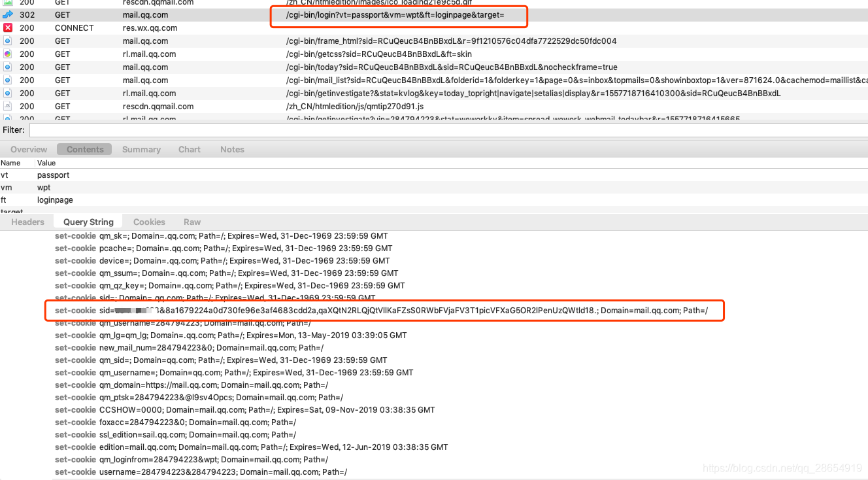Screen dimensions: 868x480
Task: Click the set-cookie new_mail_num header line
Action: [x=189, y=348]
